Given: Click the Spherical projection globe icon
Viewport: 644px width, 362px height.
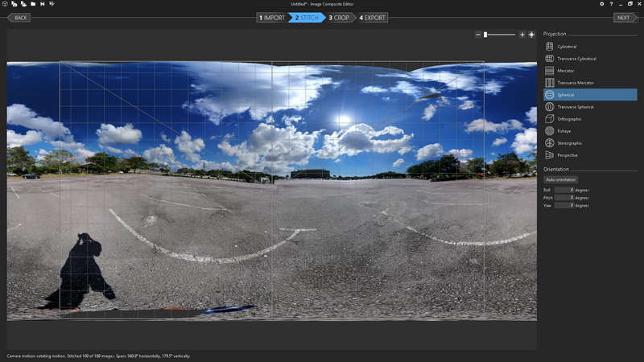Looking at the screenshot, I should pyautogui.click(x=550, y=95).
